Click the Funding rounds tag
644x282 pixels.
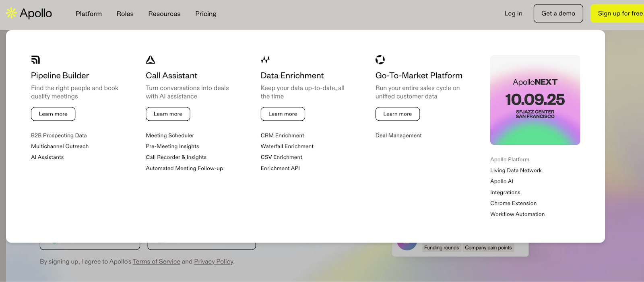442,248
